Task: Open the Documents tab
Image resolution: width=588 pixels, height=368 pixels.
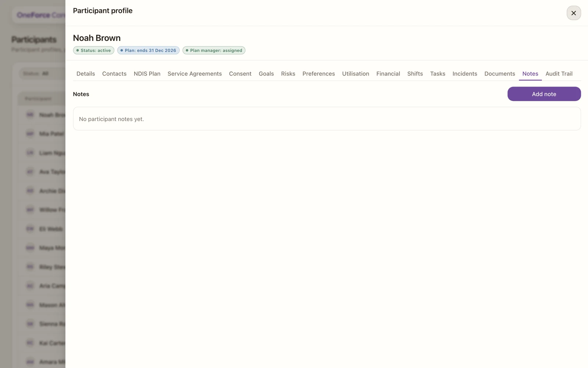Action: click(x=500, y=74)
